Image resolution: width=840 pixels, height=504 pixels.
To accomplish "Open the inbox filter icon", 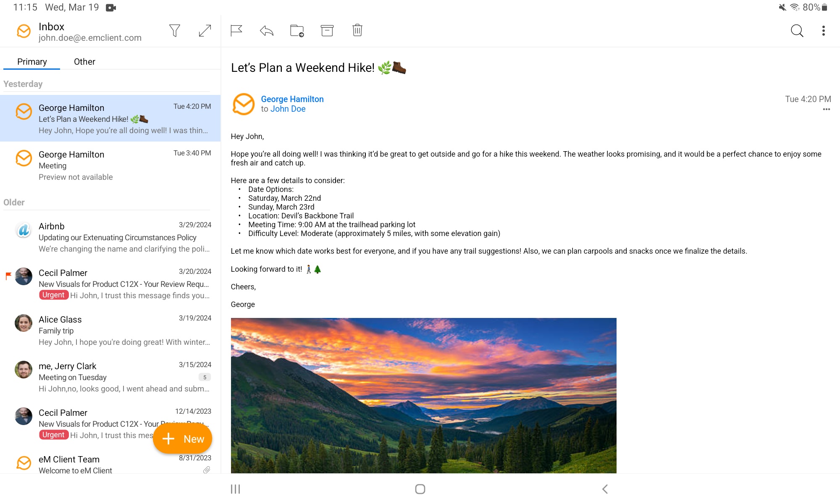I will click(x=175, y=30).
